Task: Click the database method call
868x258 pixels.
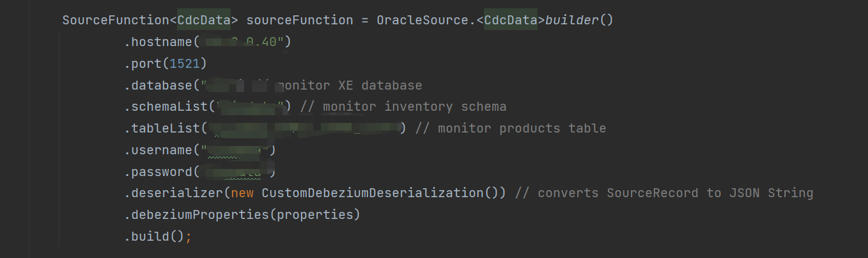Action: pos(161,85)
